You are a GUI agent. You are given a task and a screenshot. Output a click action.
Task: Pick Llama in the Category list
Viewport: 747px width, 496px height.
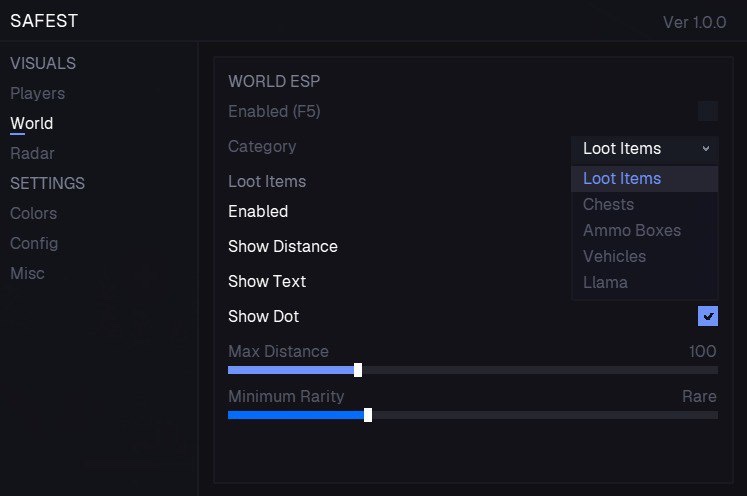pyautogui.click(x=605, y=282)
